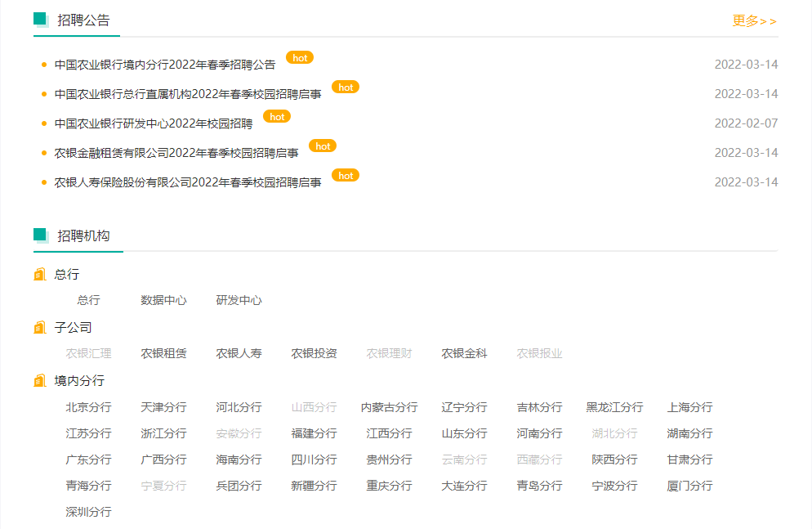Open 重庆分行 link
Screen dimensions: 812x529
389,486
